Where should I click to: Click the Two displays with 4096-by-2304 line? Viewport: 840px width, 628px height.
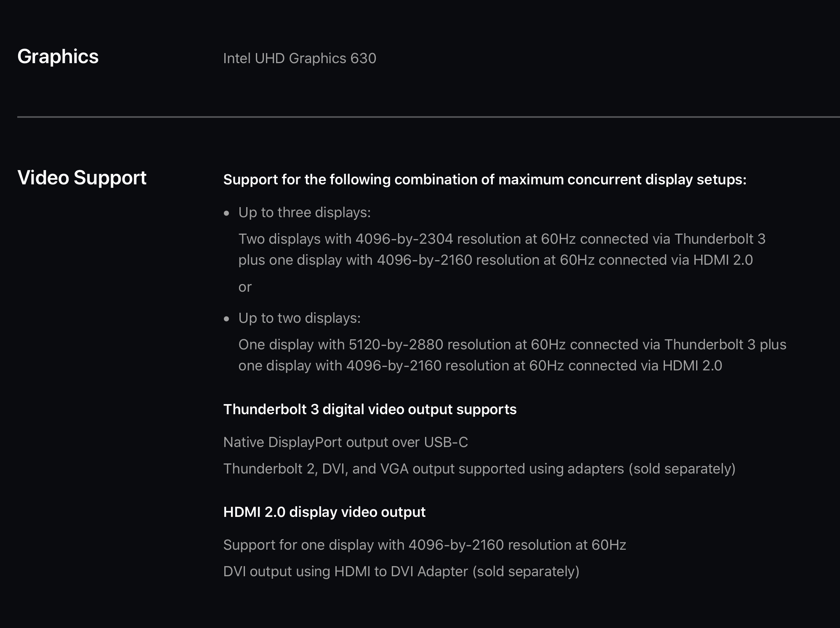(502, 239)
